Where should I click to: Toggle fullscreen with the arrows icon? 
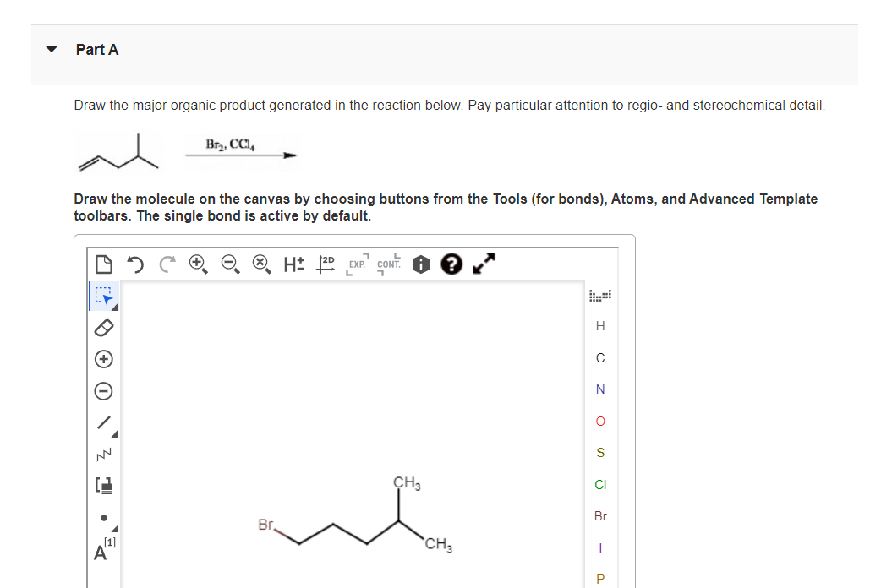(484, 264)
